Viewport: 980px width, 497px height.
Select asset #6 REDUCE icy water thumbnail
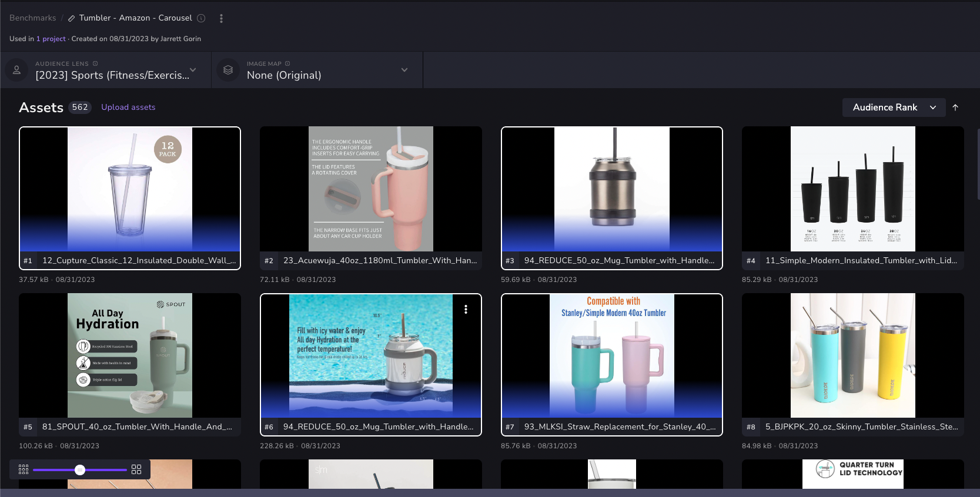point(371,356)
